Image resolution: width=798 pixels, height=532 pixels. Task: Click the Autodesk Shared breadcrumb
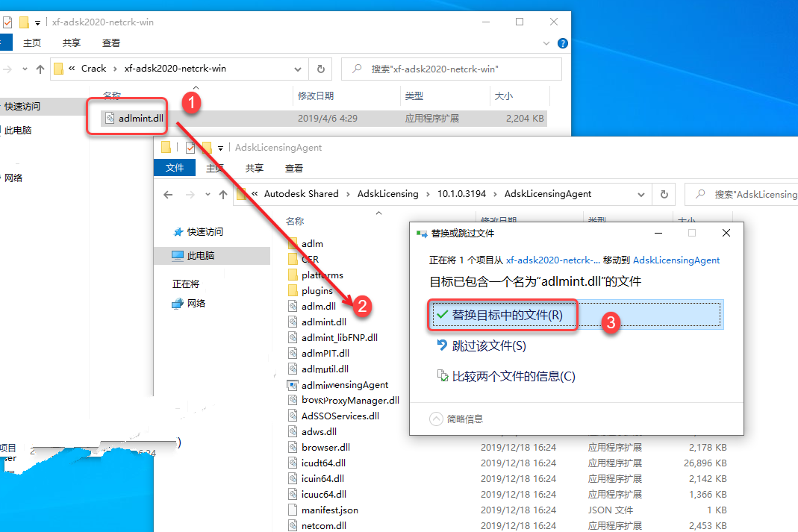pos(302,194)
